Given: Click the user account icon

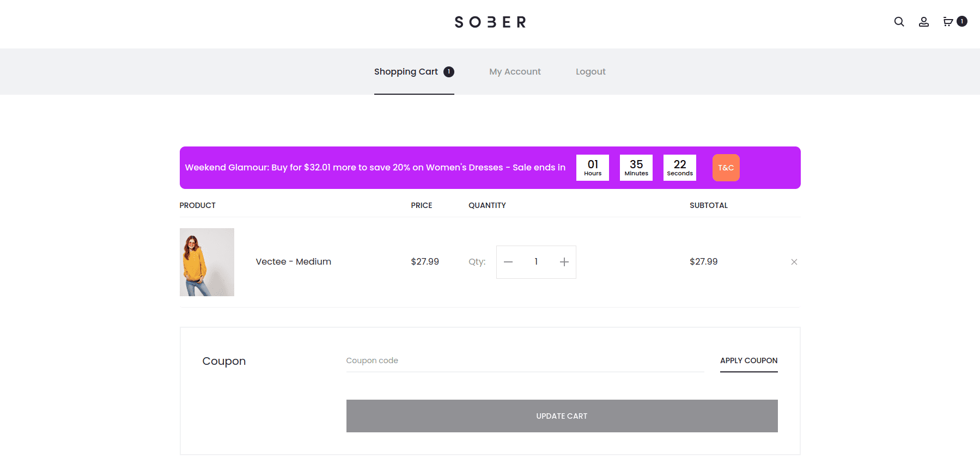Looking at the screenshot, I should coord(924,22).
